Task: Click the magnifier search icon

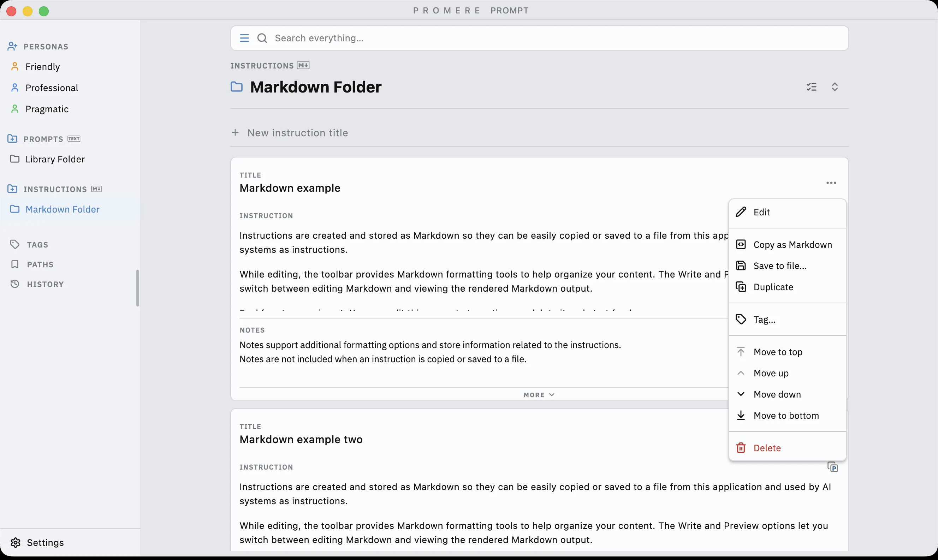Action: 262,38
